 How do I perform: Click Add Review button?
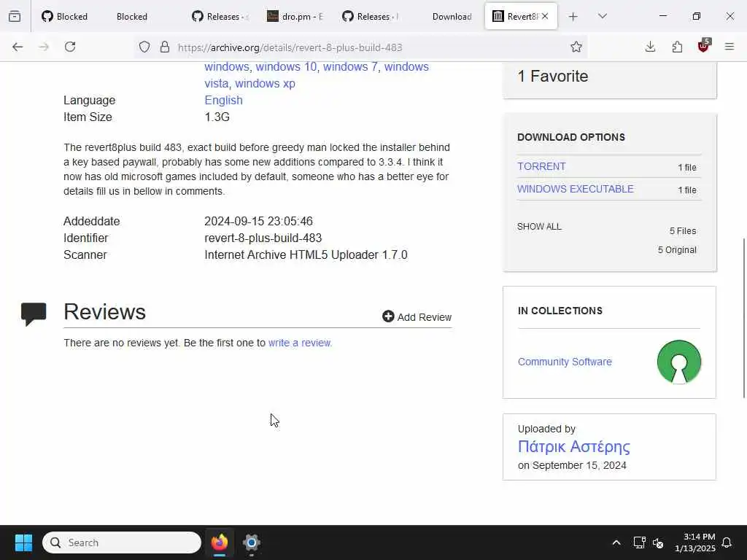click(417, 316)
